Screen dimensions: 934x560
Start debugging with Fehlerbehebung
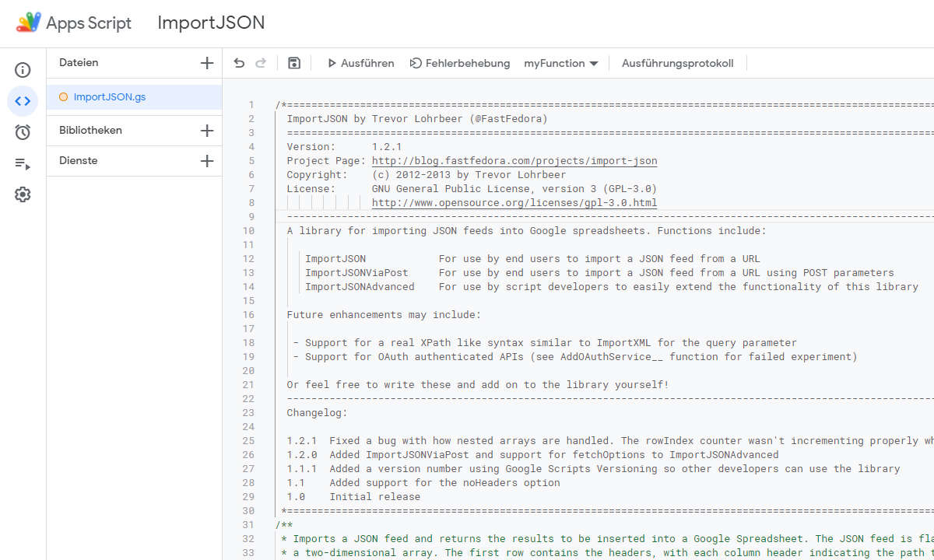460,63
